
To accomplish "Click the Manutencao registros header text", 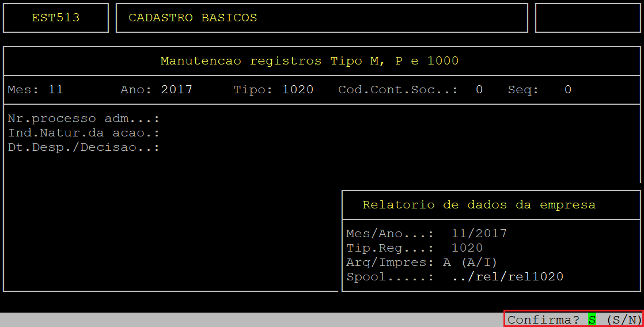I will [309, 61].
